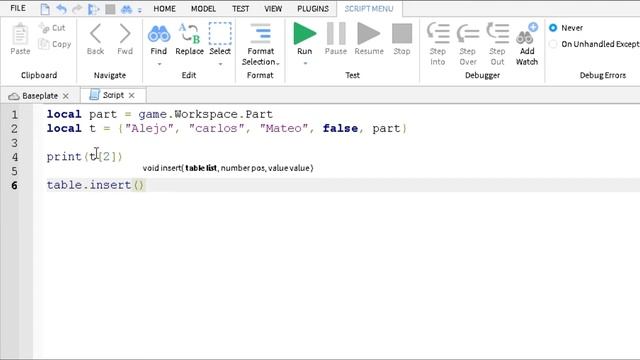This screenshot has width=640, height=360.
Task: Open the FILE menu
Action: pos(18,8)
